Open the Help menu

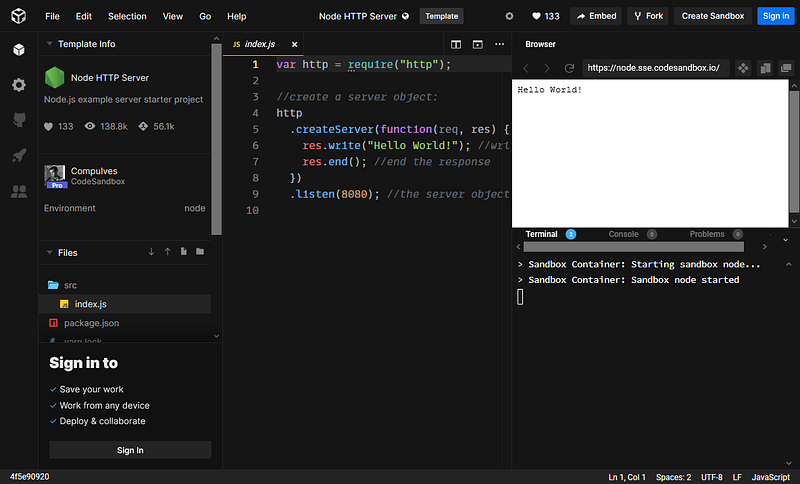[x=237, y=16]
